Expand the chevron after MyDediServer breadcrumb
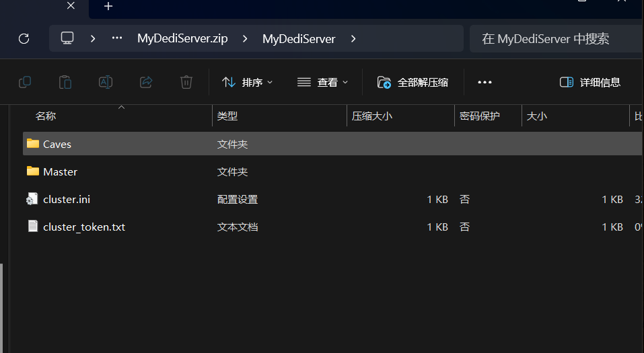 pyautogui.click(x=353, y=38)
